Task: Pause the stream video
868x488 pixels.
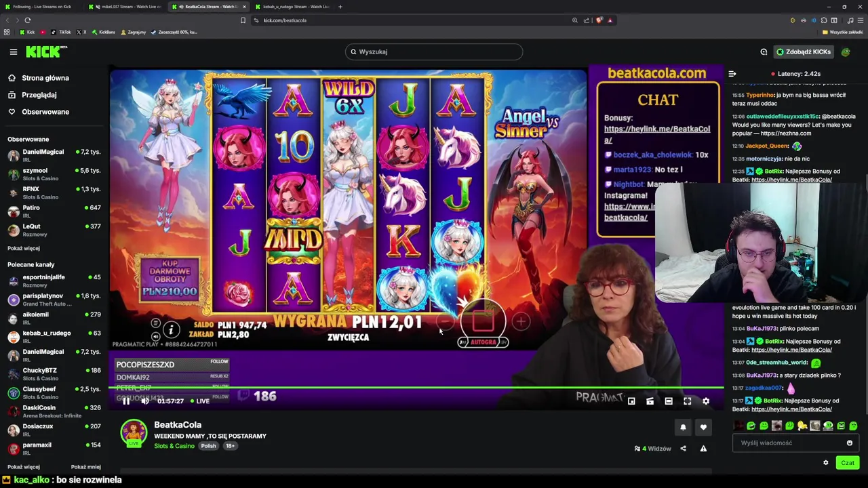Action: [126, 401]
